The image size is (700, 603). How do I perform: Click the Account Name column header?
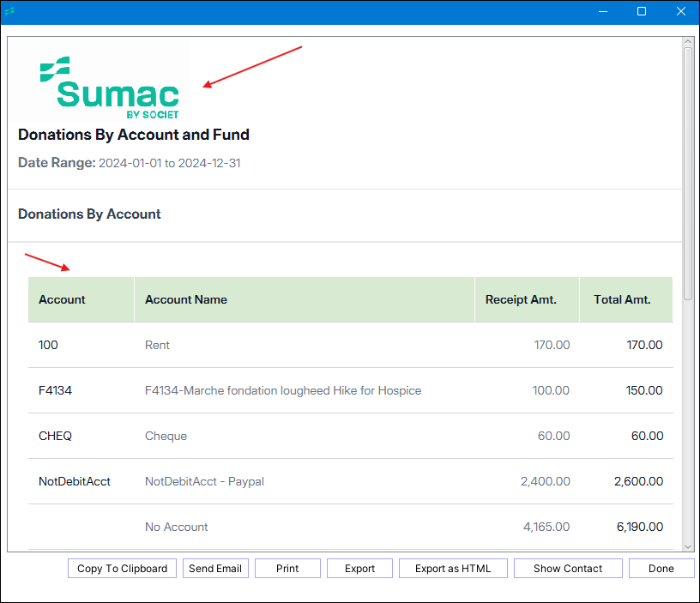point(186,299)
